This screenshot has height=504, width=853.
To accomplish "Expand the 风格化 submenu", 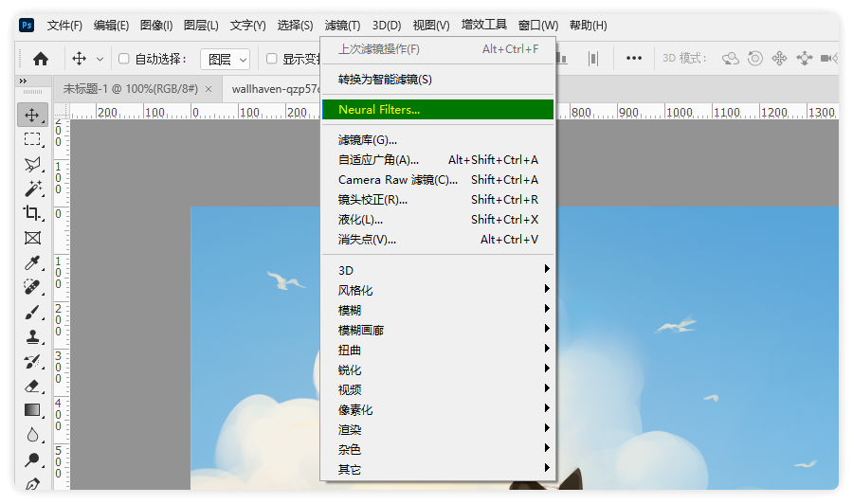I will coord(437,290).
